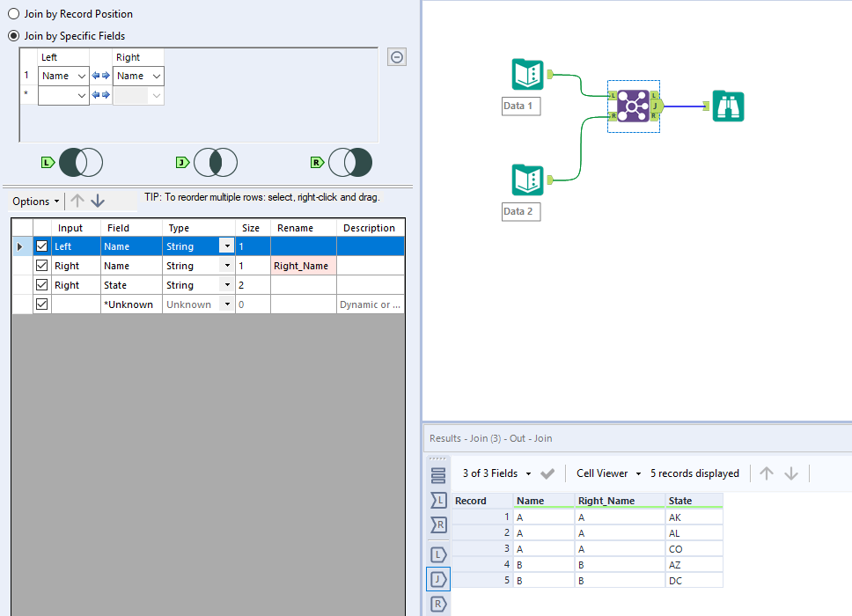Click the metadata view icon in Results sidebar

[437, 474]
